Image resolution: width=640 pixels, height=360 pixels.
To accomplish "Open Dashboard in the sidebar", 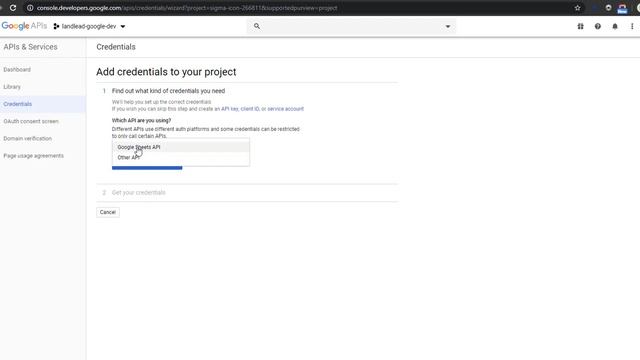I will 17,69.
